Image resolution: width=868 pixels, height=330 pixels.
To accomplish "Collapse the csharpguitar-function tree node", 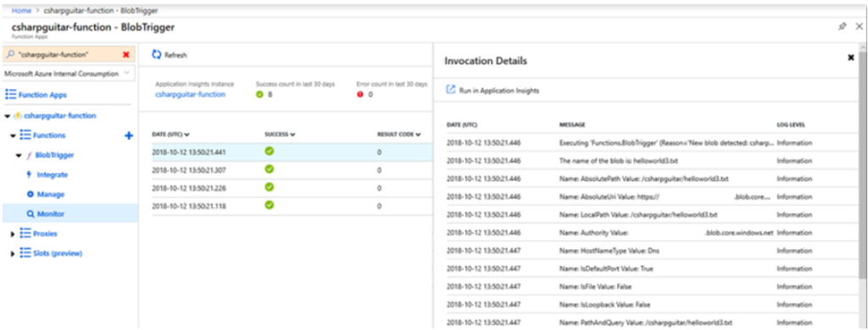I will coord(7,116).
